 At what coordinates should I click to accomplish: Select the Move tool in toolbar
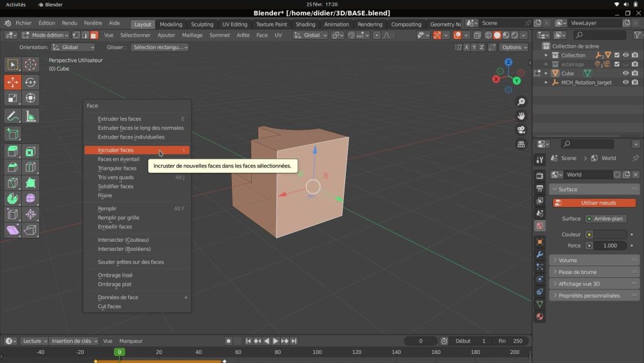point(12,83)
